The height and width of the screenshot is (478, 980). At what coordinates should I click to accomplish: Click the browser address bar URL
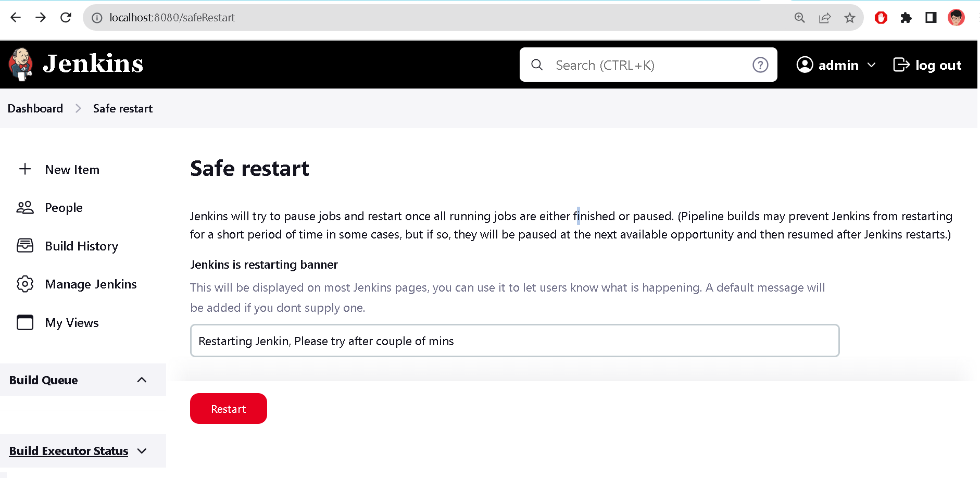coord(172,18)
